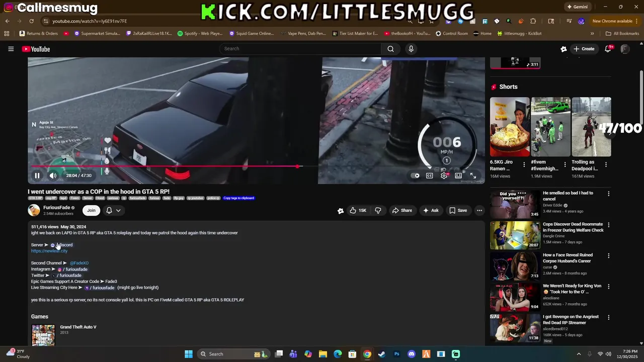Open the newleaf.city server link
This screenshot has height=362, width=644.
[49, 251]
